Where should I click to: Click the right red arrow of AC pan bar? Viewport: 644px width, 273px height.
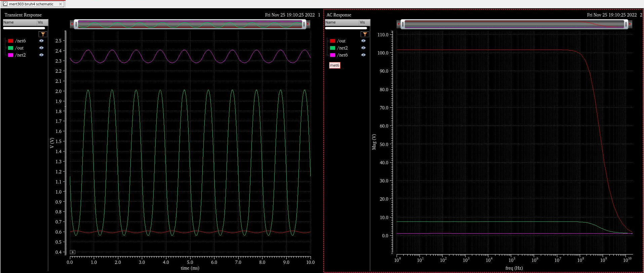pyautogui.click(x=630, y=24)
